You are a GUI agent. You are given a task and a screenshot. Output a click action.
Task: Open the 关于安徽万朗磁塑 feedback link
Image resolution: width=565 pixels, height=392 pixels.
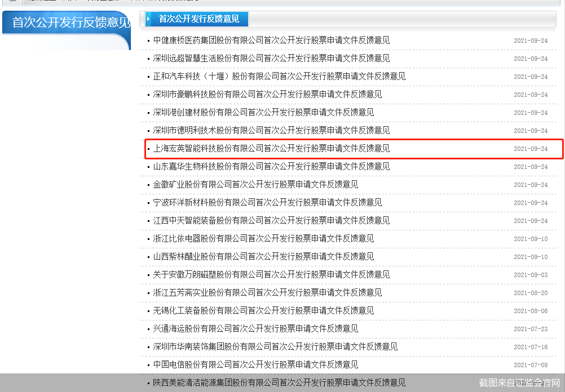(x=271, y=274)
